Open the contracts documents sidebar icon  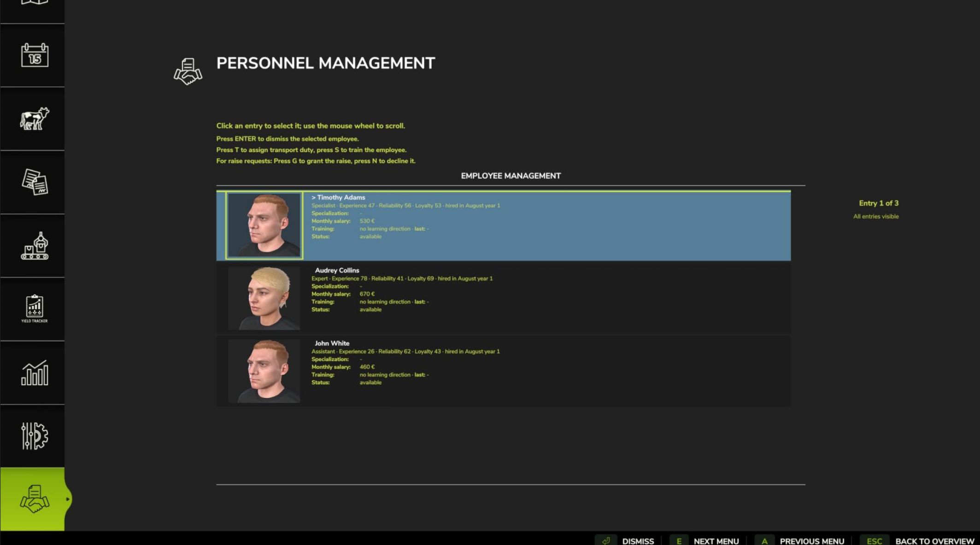pyautogui.click(x=35, y=182)
